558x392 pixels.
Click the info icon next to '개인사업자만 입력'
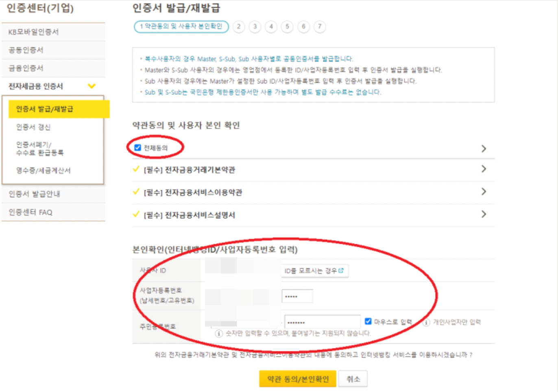[x=427, y=322]
